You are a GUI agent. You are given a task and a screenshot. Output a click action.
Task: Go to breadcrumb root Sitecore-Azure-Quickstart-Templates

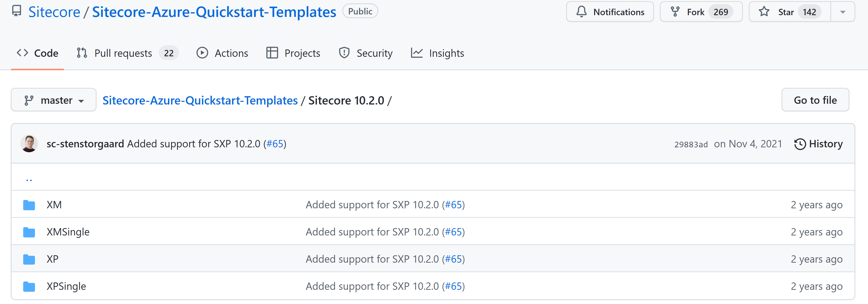200,100
